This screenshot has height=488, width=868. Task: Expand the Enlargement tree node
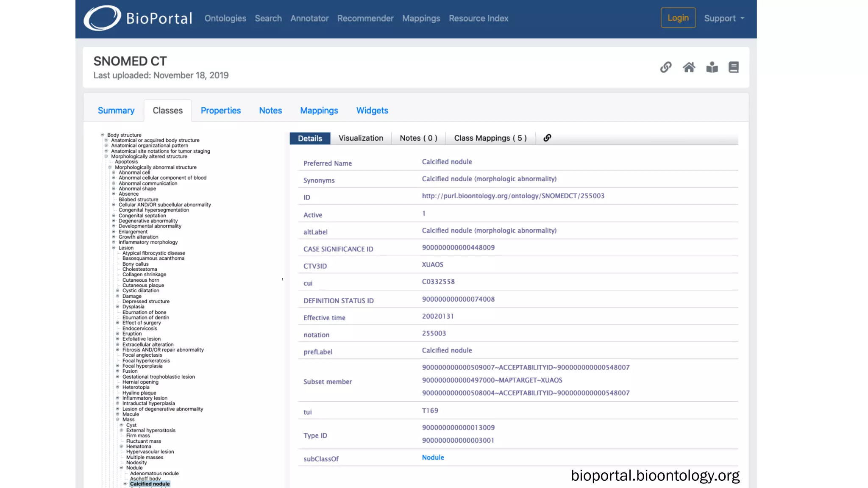point(114,232)
